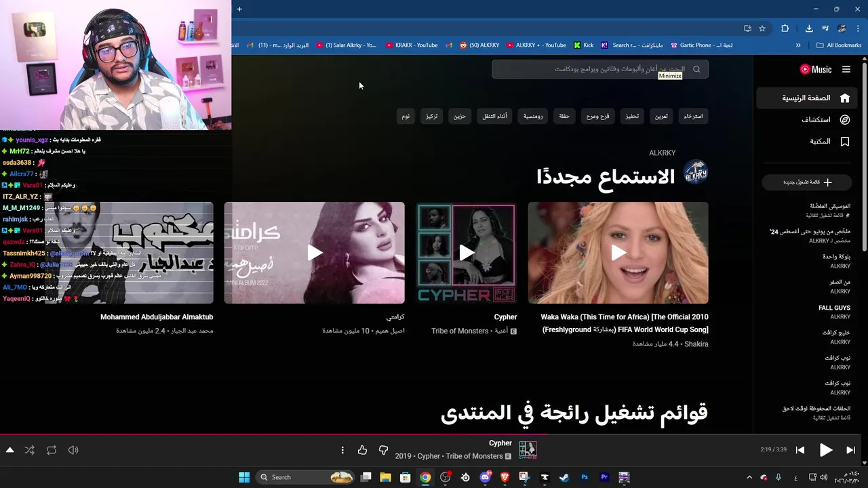Skip to next track in player bar

[x=851, y=450]
